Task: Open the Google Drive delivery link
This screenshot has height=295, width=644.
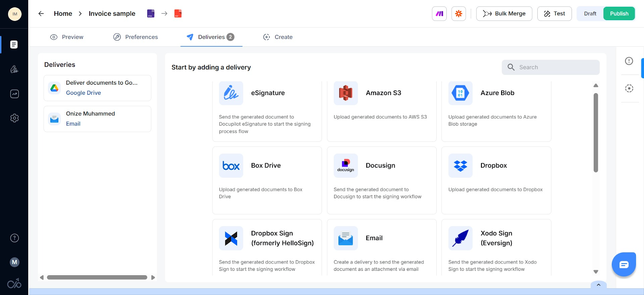Action: 83,93
